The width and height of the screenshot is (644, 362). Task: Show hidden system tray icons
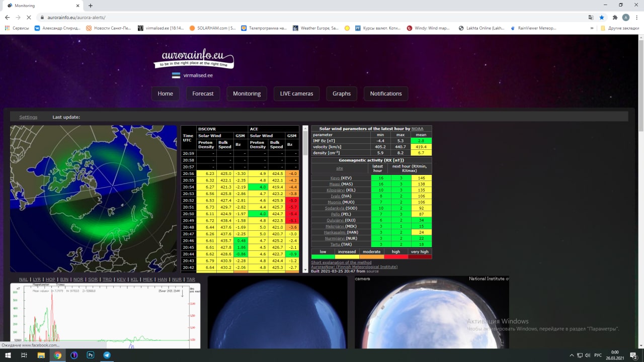[x=572, y=355]
